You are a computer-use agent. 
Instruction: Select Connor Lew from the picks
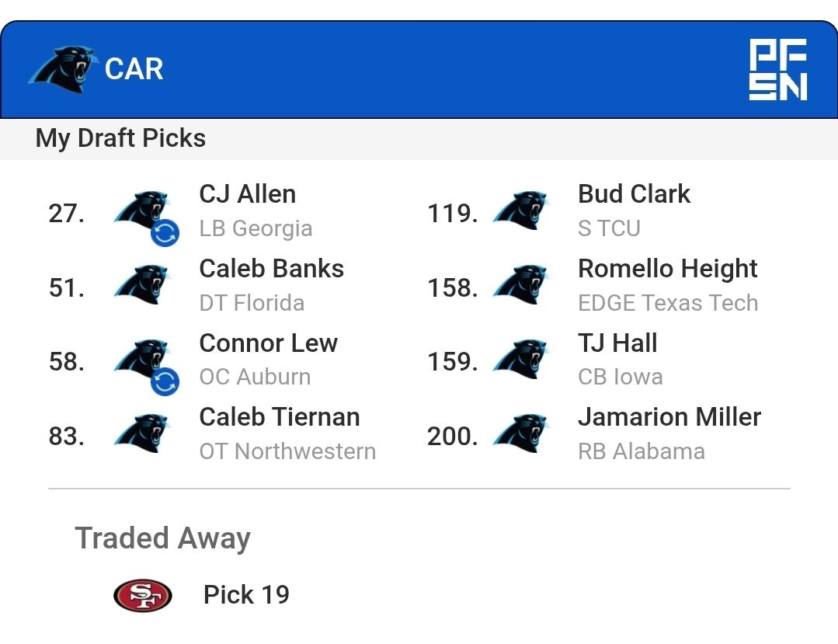[268, 343]
